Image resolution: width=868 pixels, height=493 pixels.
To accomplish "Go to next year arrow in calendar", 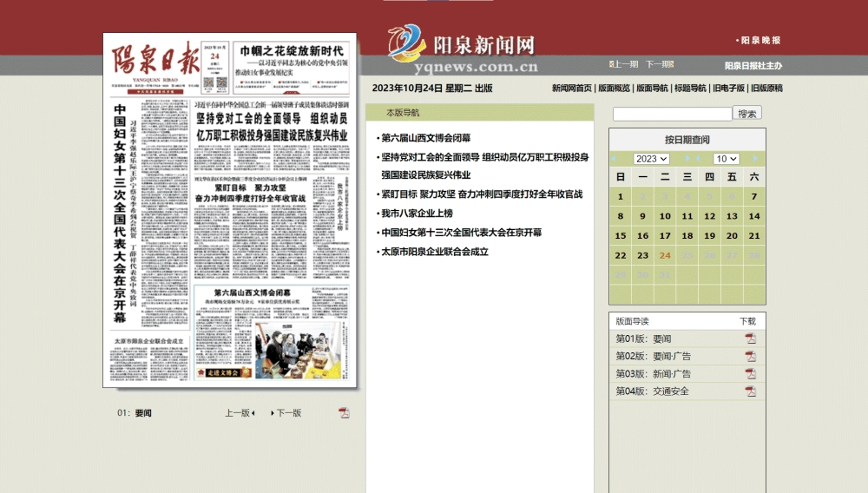I will (687, 159).
